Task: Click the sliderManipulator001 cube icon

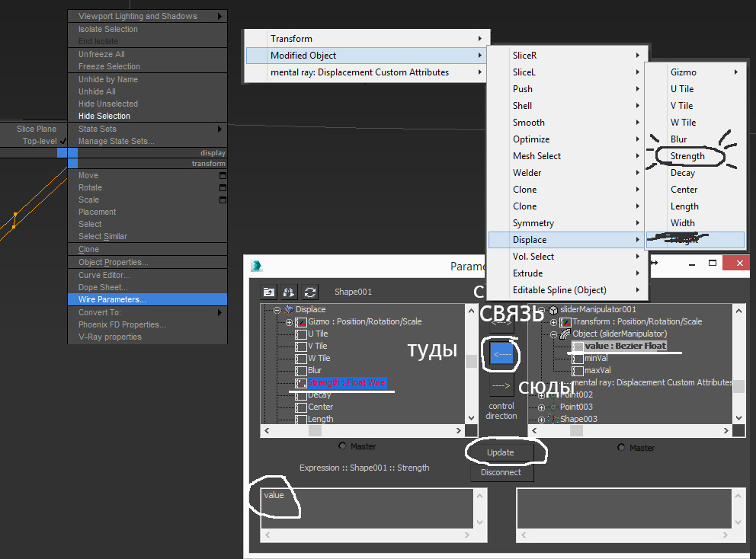Action: [553, 310]
